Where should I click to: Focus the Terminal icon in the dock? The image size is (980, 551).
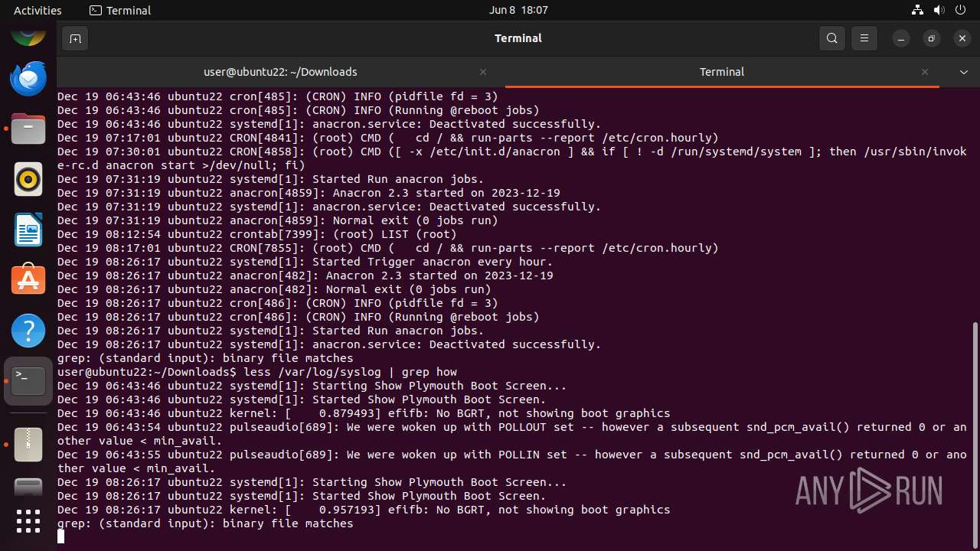(28, 381)
